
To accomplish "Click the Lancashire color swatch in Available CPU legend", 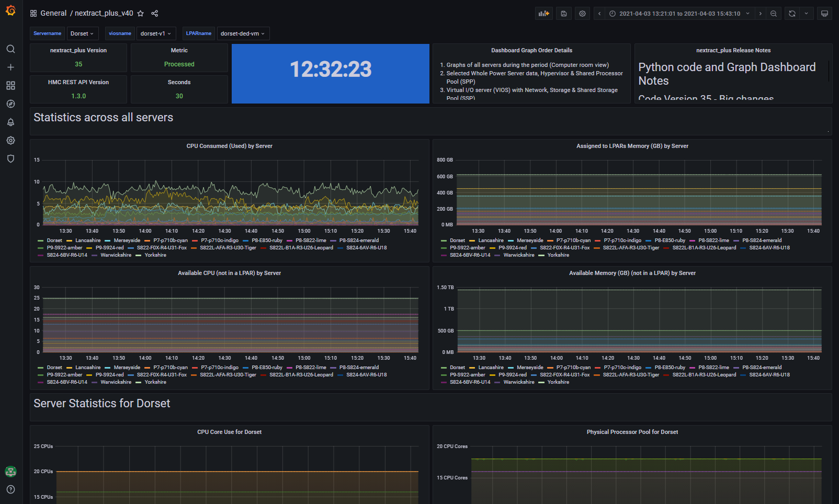I will coord(70,368).
